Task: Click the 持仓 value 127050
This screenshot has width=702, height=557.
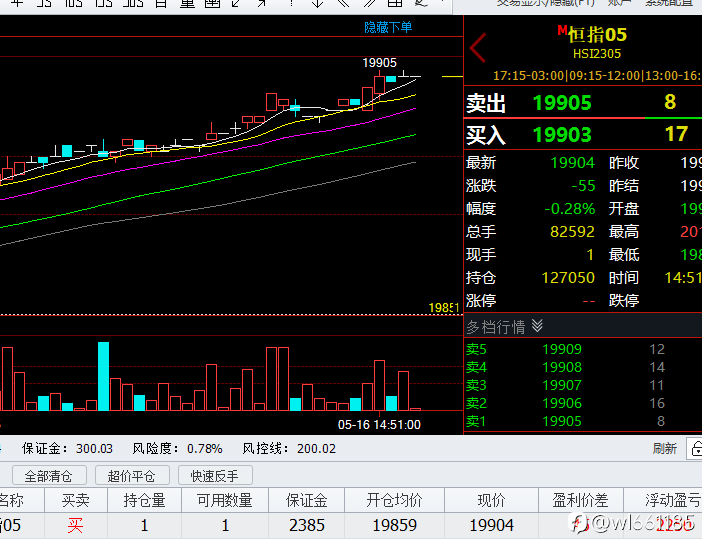Action: pyautogui.click(x=568, y=278)
